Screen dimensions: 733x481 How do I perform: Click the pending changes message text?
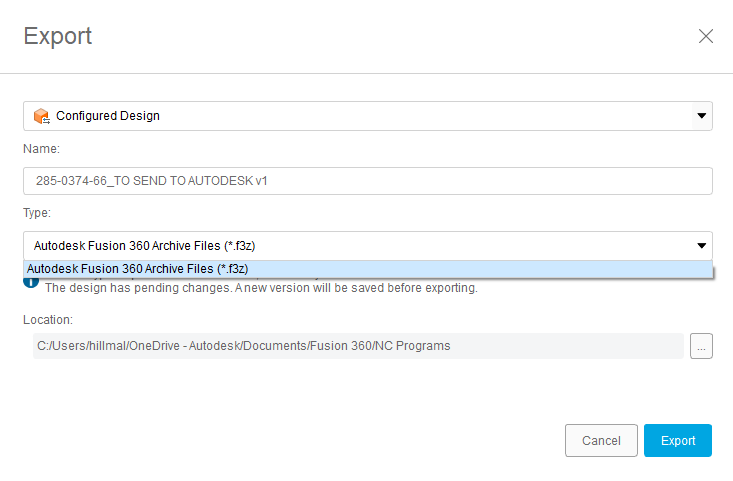tap(261, 288)
